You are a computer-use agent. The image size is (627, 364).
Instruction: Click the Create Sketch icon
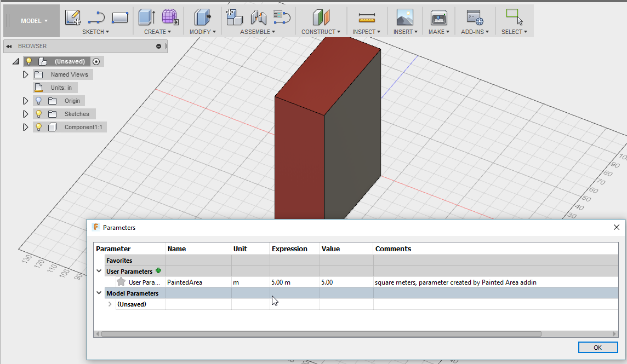73,18
